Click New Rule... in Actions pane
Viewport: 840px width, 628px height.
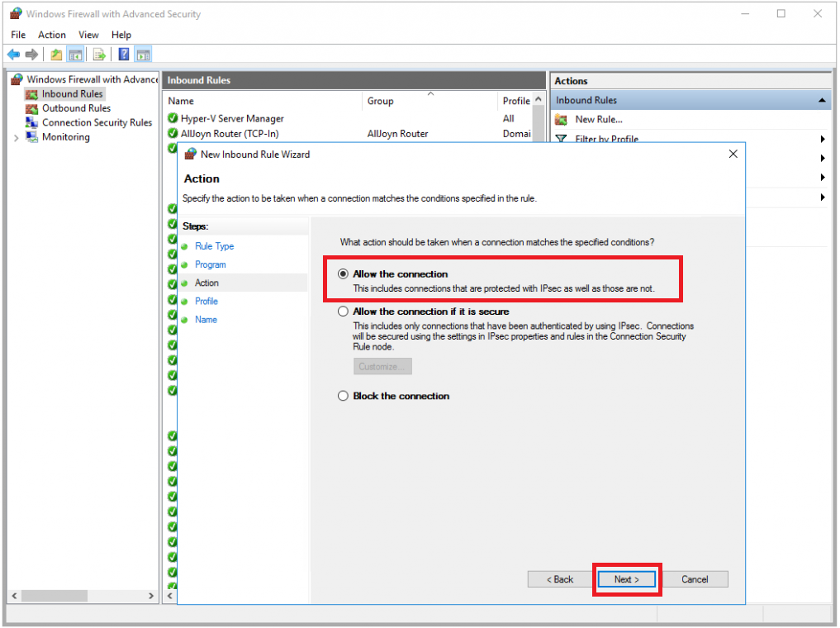(599, 120)
